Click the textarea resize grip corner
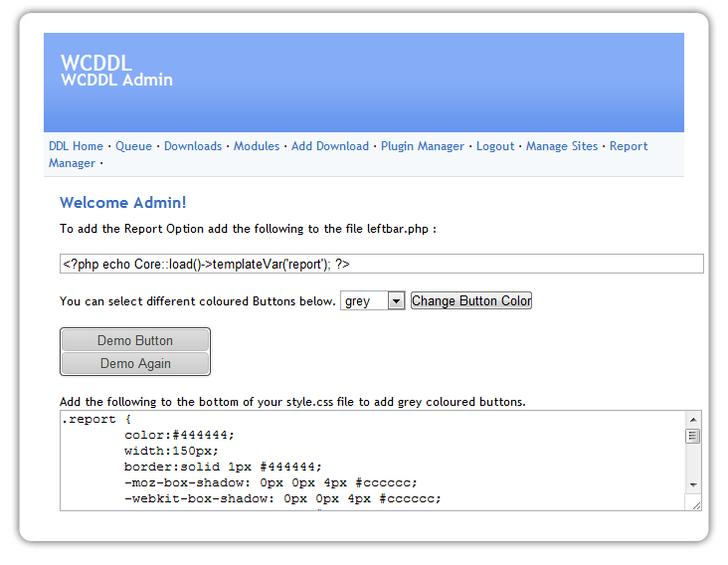The image size is (728, 565). click(696, 504)
